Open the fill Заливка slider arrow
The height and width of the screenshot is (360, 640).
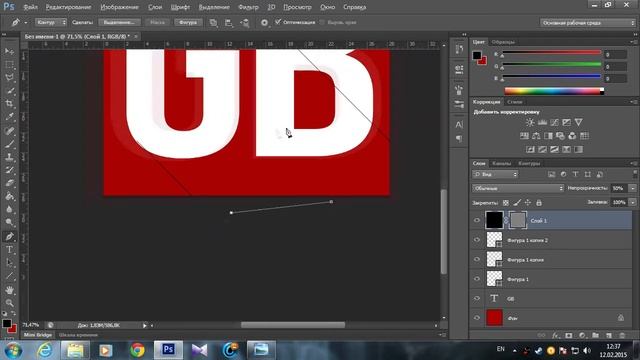click(x=633, y=202)
